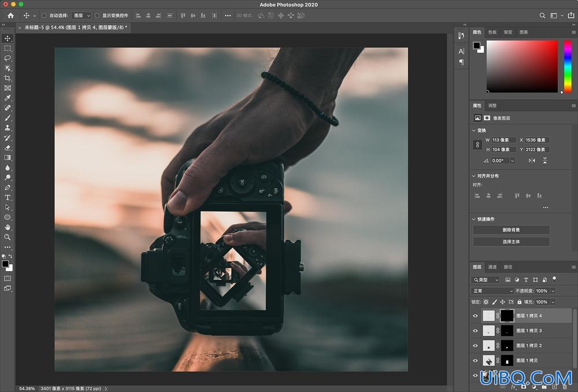This screenshot has height=392, width=578.
Task: Hide the 图层 1 拷贝 4 layer
Action: (475, 316)
